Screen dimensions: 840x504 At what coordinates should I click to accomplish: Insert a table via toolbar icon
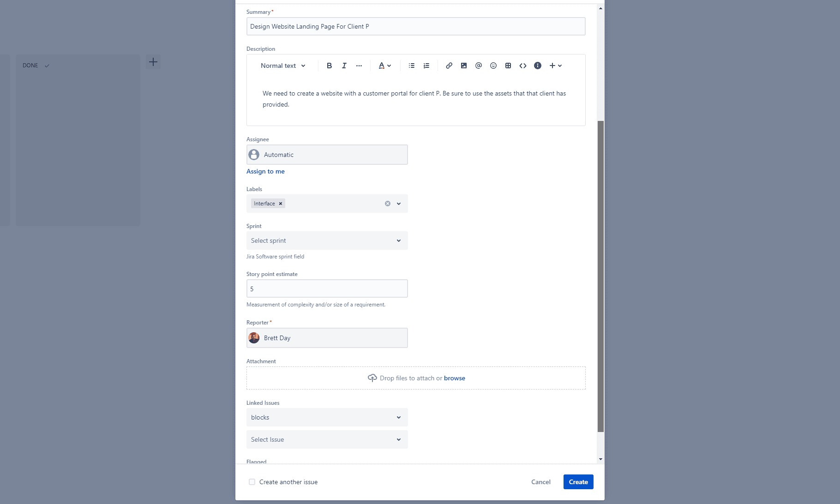pyautogui.click(x=508, y=66)
